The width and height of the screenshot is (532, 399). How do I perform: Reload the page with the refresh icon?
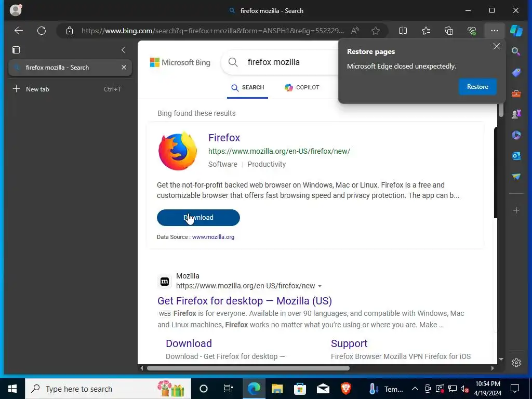(x=42, y=31)
